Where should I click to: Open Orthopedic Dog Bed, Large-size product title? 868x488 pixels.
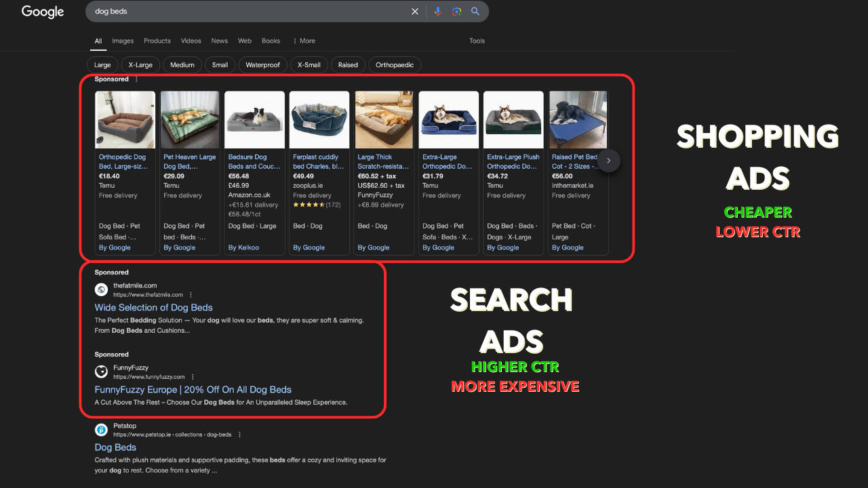tap(123, 161)
